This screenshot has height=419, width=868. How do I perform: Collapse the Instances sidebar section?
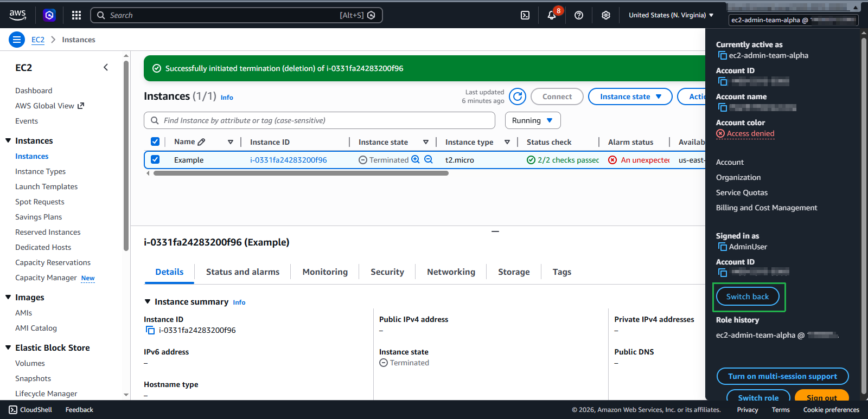(8, 140)
